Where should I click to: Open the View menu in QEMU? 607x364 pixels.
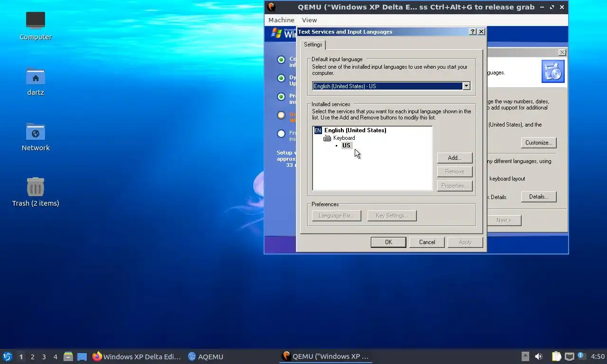pyautogui.click(x=309, y=20)
